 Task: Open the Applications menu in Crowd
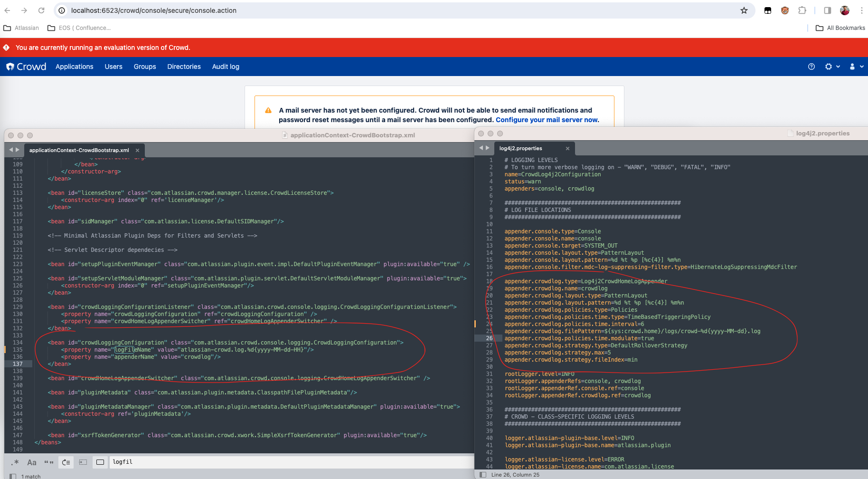[x=75, y=67]
